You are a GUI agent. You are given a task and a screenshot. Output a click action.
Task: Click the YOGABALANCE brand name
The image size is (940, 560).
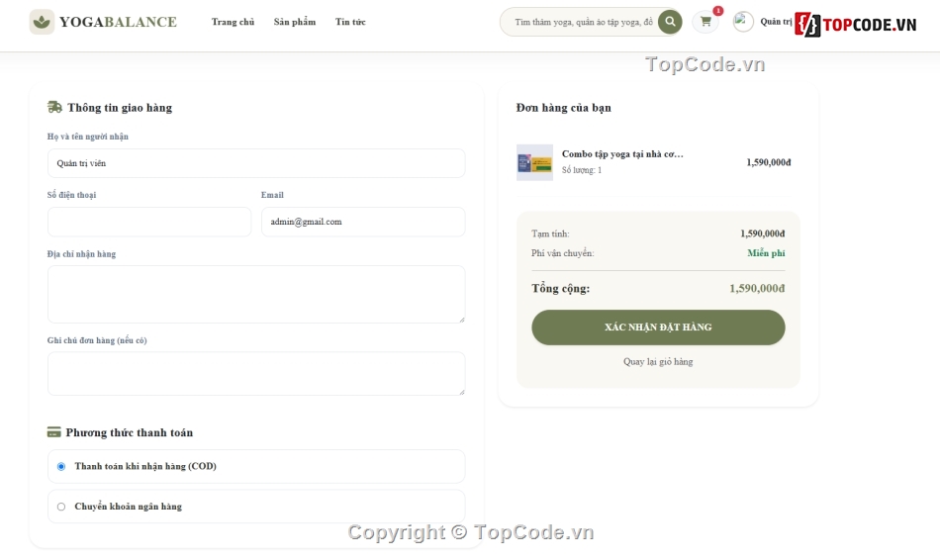coord(118,22)
